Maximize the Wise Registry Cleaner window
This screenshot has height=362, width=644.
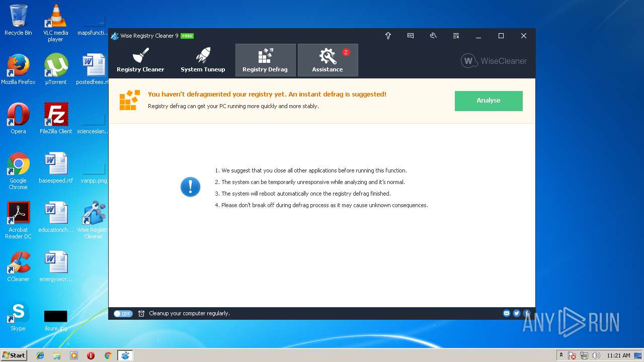501,36
